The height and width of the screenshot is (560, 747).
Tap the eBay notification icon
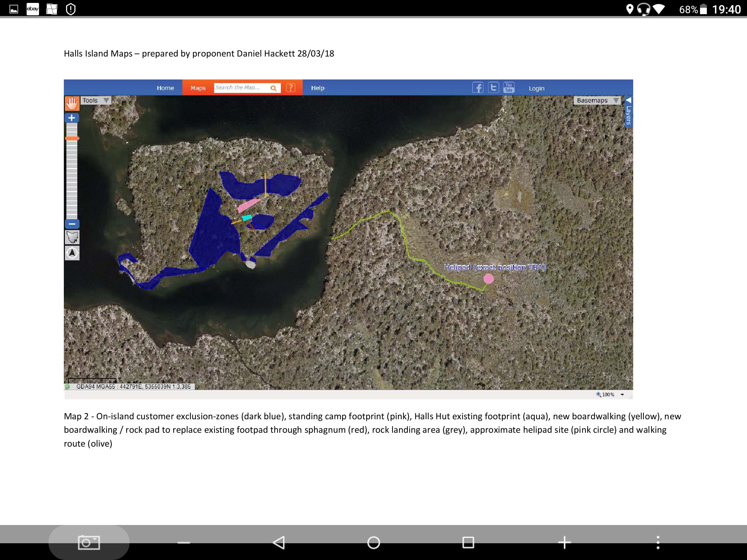click(33, 9)
